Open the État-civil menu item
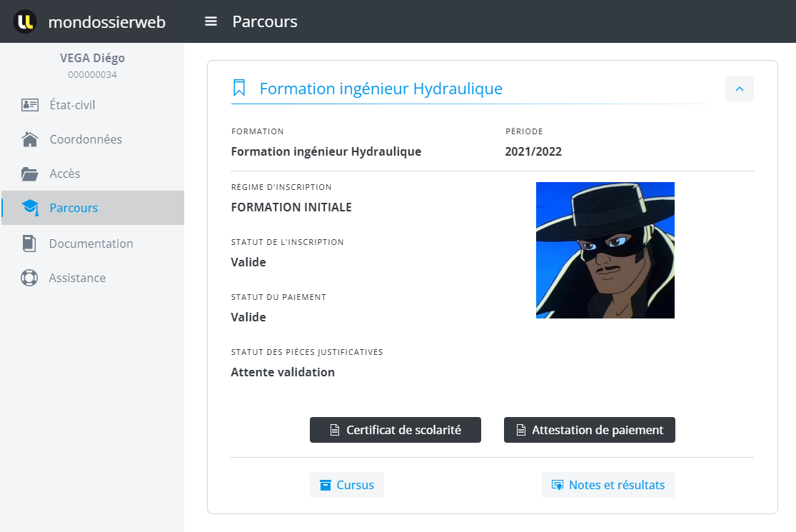Viewport: 796px width, 532px height. (x=72, y=105)
